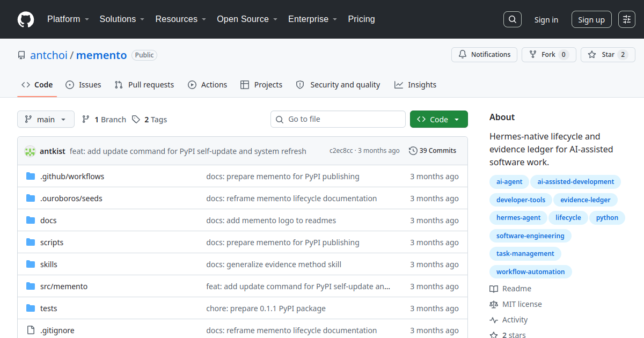
Task: Click the pulse icon beside Activity
Action: click(x=494, y=320)
